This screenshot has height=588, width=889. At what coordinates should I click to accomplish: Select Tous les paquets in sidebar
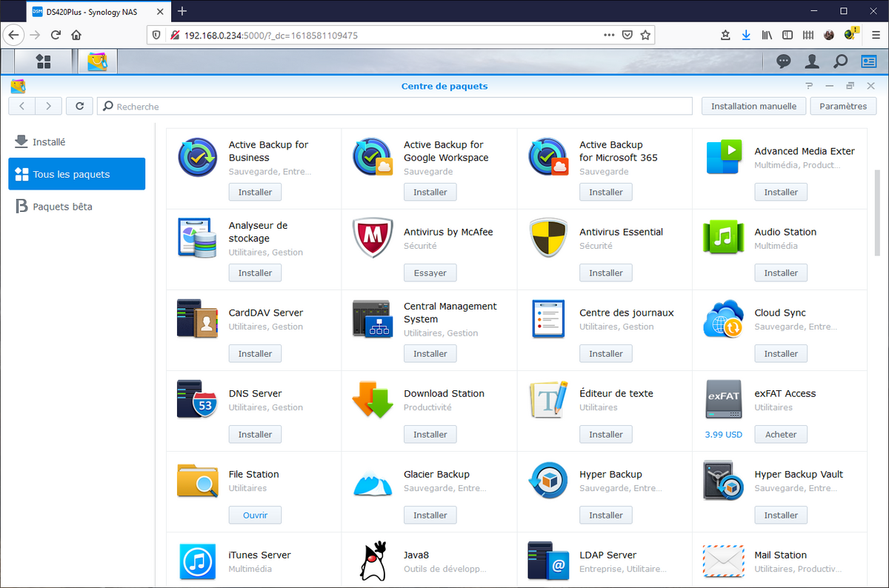pyautogui.click(x=77, y=174)
